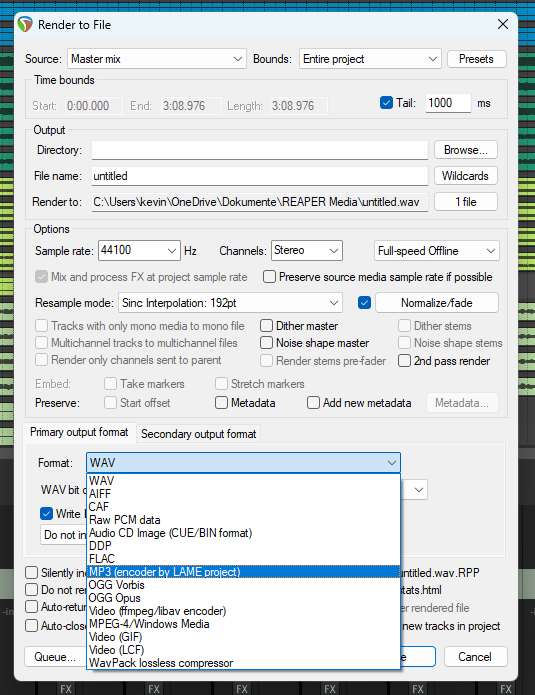Screen dimensions: 535x695
Task: Select FLAC in the format list
Action: pos(243,559)
